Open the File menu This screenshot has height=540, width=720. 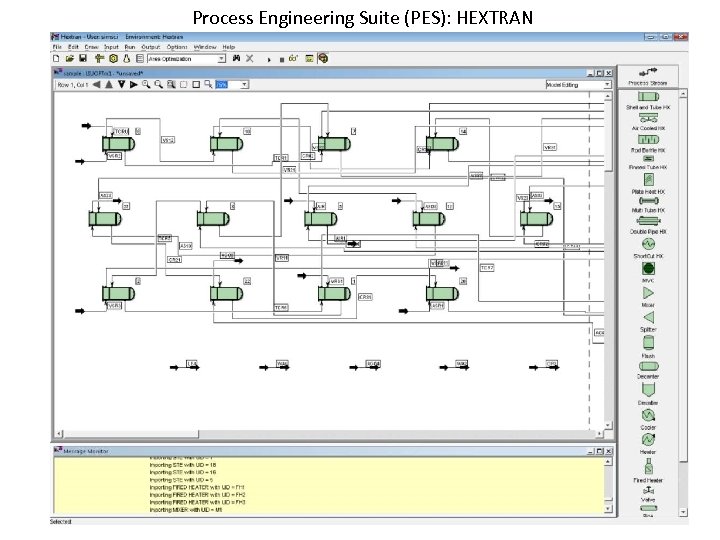pyautogui.click(x=57, y=47)
